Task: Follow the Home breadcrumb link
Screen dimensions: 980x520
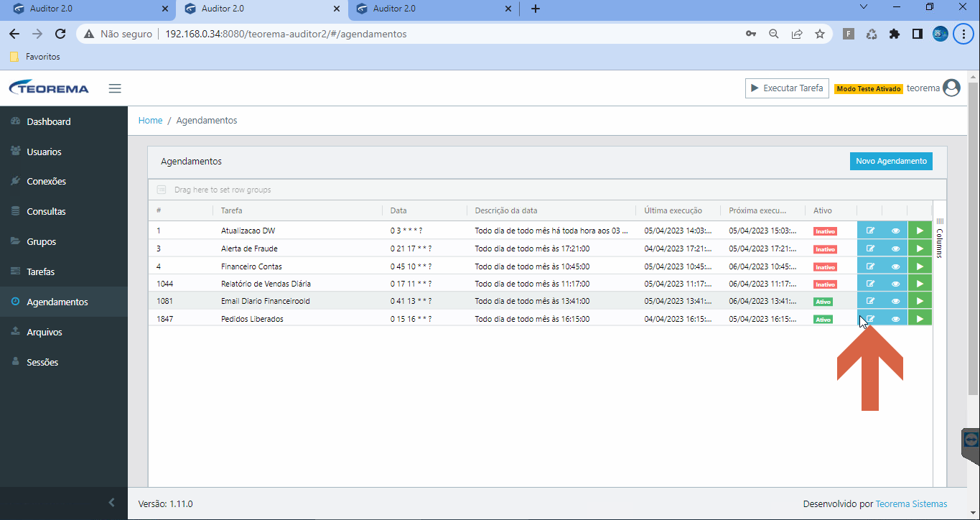Action: click(150, 121)
